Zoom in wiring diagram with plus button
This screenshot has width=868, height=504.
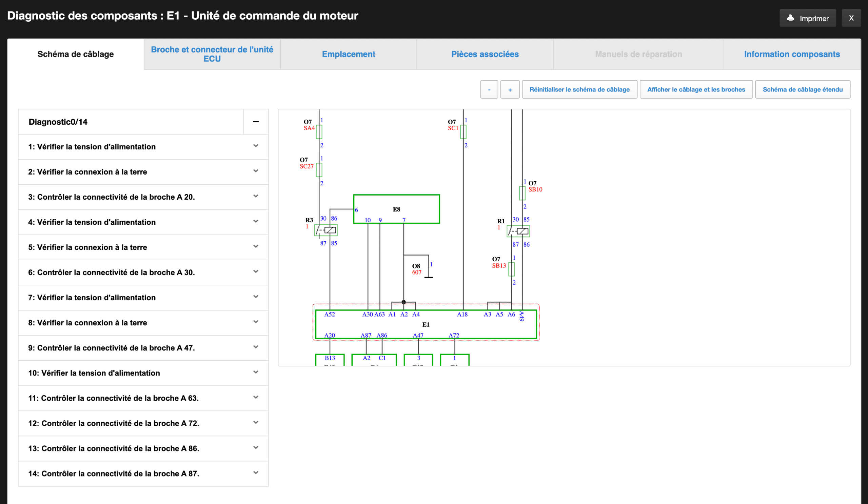pyautogui.click(x=510, y=89)
